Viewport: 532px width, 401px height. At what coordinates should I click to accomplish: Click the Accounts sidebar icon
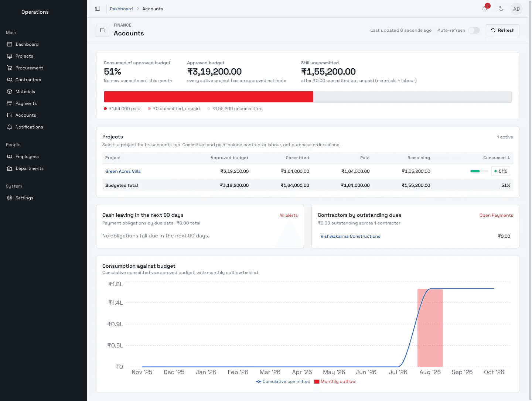point(10,115)
